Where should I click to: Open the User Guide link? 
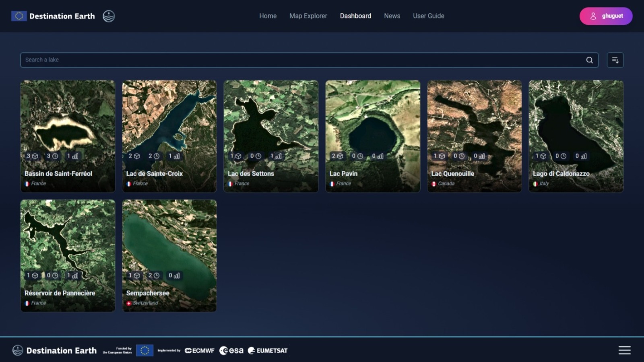[x=428, y=16]
